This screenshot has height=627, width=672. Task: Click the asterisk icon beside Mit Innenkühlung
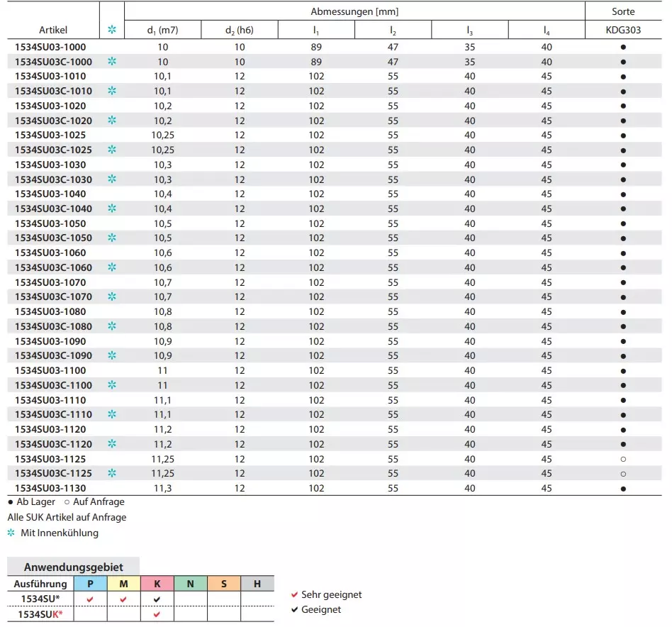tap(11, 533)
